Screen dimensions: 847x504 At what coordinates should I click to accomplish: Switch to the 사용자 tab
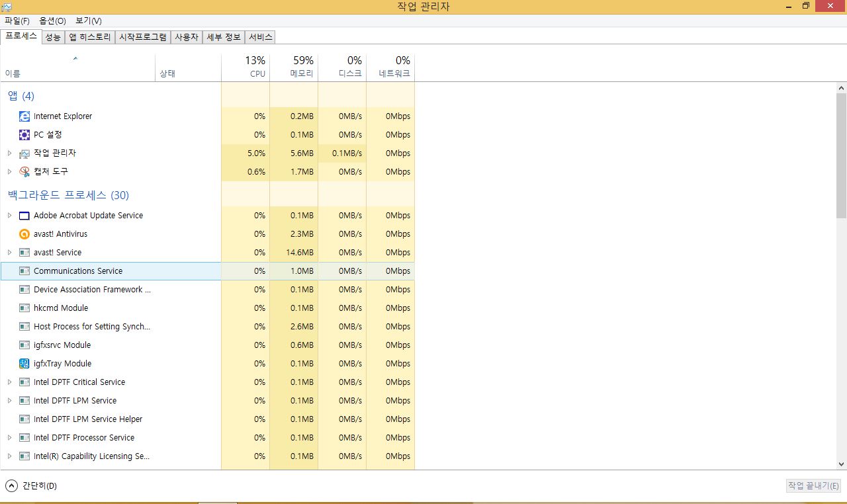coord(186,37)
